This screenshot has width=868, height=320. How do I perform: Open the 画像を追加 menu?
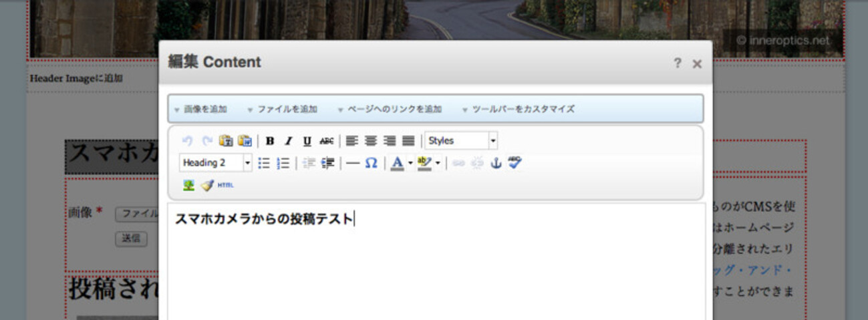201,109
